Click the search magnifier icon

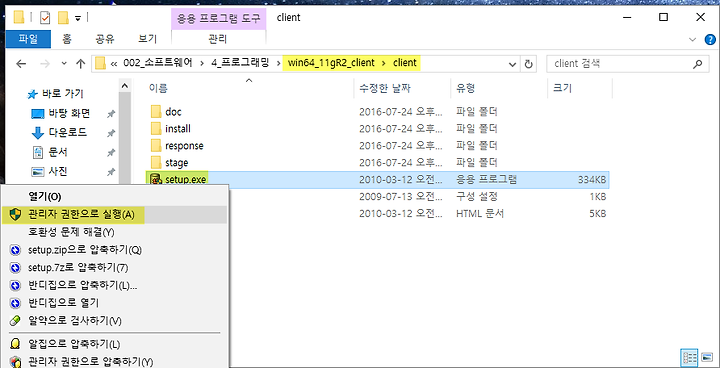pyautogui.click(x=698, y=63)
